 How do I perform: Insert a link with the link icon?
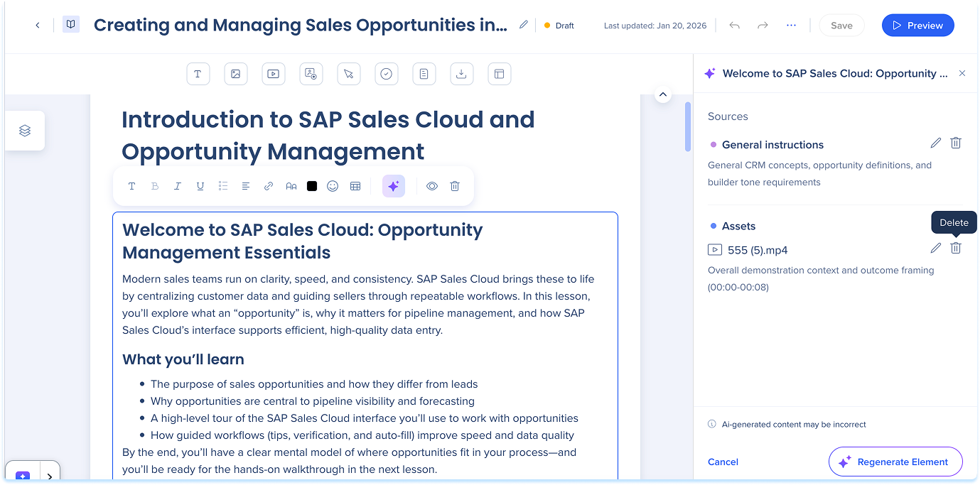click(x=269, y=186)
